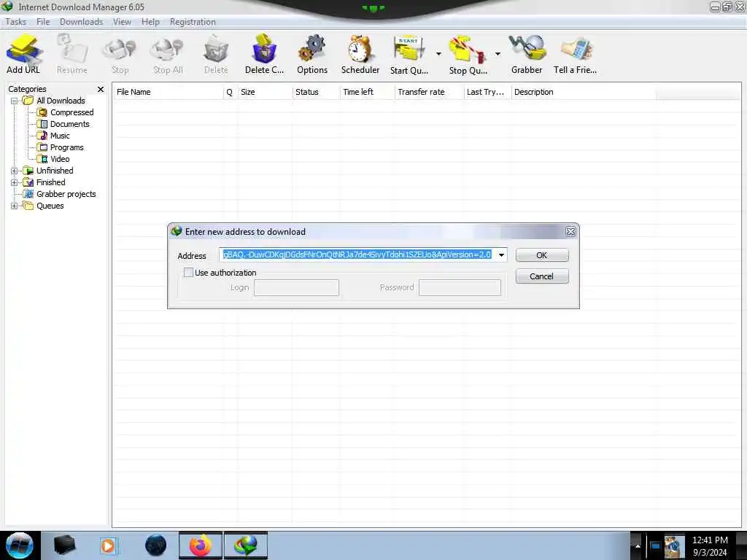Click the Delete Completed toolbar icon

click(264, 54)
